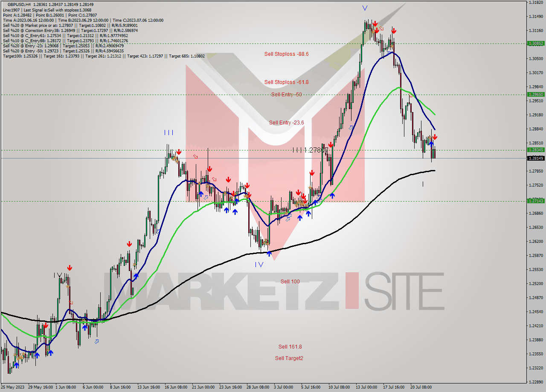Click the blue 'I V' wave label
This screenshot has width=546, height=392.
[259, 265]
